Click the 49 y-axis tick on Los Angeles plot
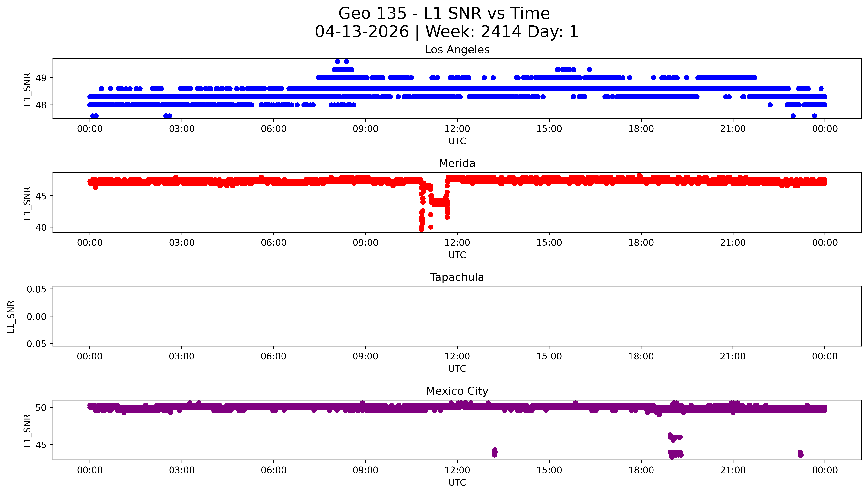The image size is (868, 494). (x=41, y=78)
